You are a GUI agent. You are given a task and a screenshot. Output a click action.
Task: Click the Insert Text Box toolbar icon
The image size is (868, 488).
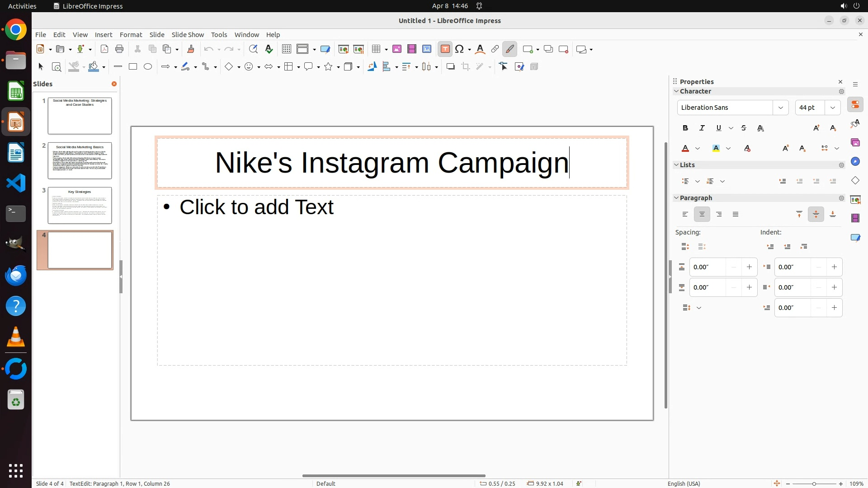coord(445,49)
